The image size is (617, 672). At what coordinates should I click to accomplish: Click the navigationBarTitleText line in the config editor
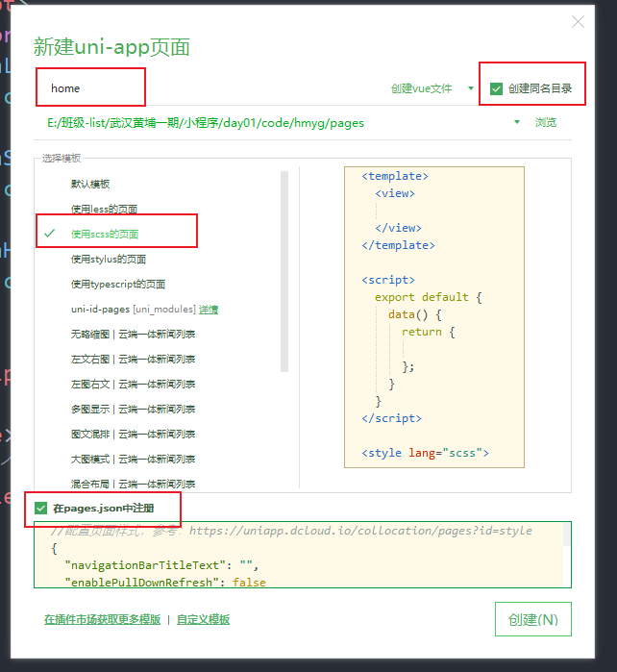click(161, 565)
